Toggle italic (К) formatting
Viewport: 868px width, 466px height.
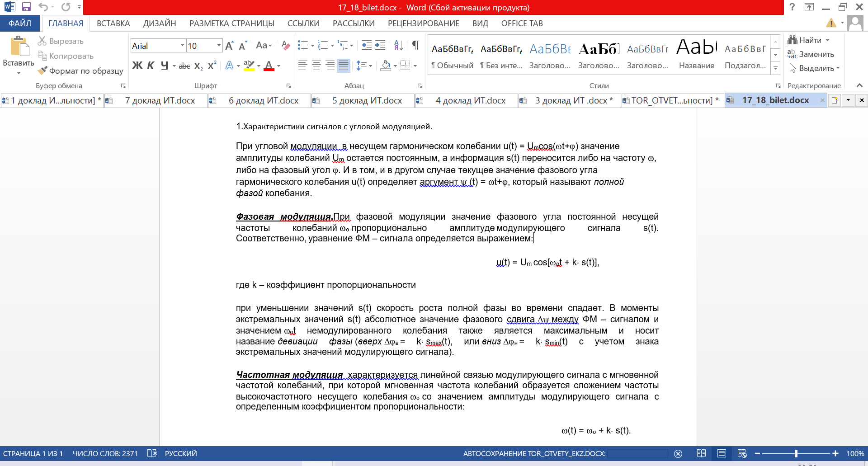[x=151, y=66]
